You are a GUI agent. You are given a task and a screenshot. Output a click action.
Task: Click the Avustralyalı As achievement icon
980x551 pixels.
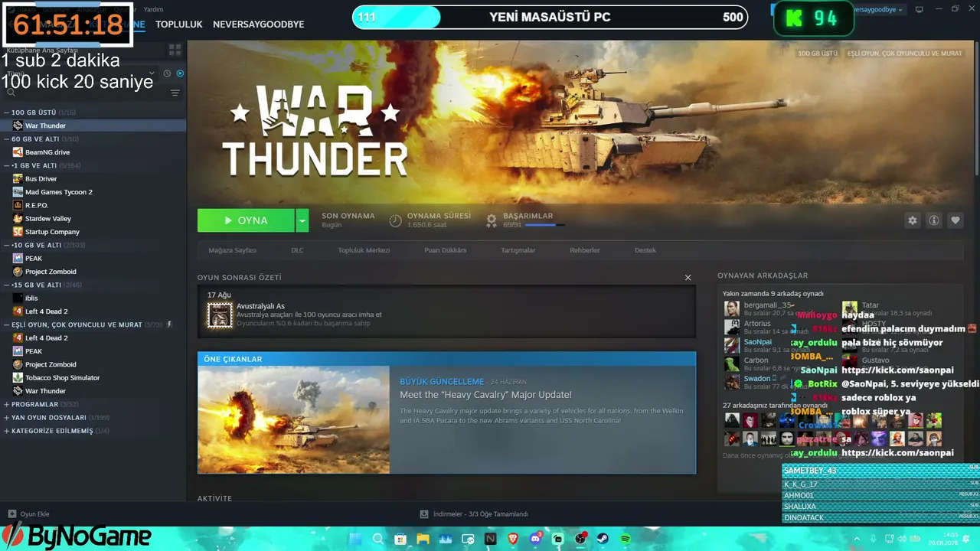click(220, 315)
